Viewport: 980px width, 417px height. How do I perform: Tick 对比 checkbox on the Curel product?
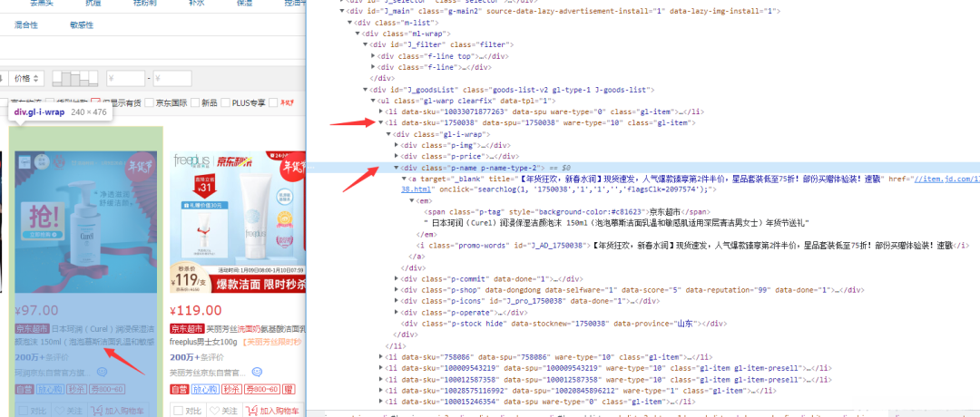(x=22, y=412)
